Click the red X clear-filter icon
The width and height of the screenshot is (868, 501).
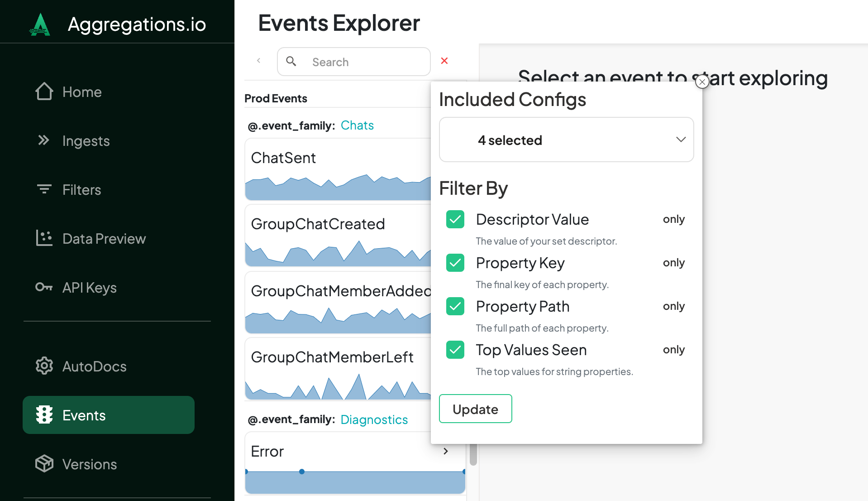click(x=444, y=61)
